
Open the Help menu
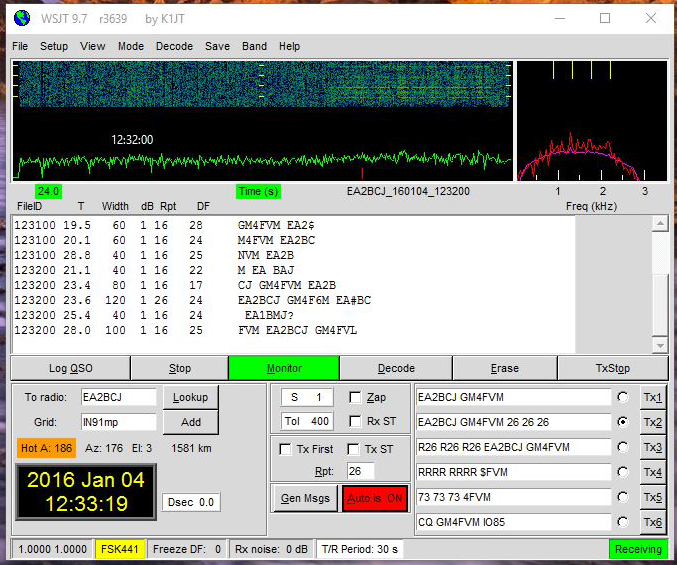289,46
